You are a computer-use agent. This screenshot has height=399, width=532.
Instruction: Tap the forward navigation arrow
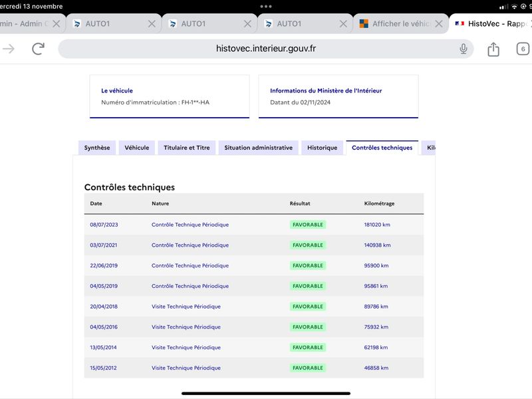coord(9,49)
